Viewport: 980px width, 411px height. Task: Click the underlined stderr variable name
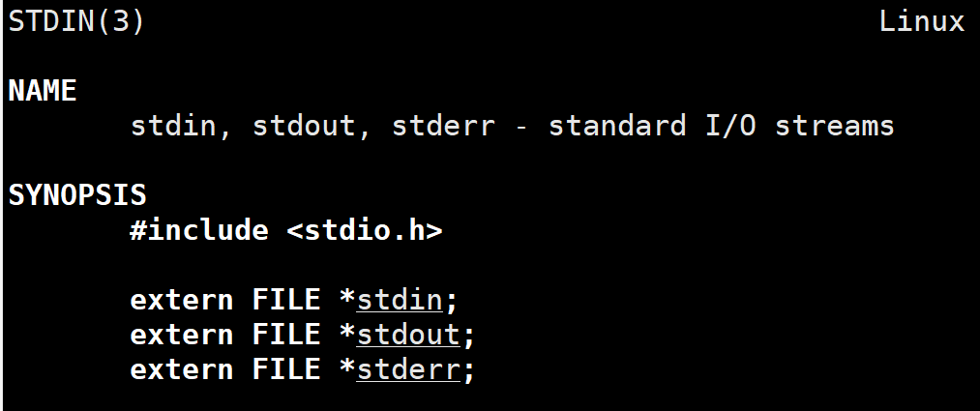407,370
